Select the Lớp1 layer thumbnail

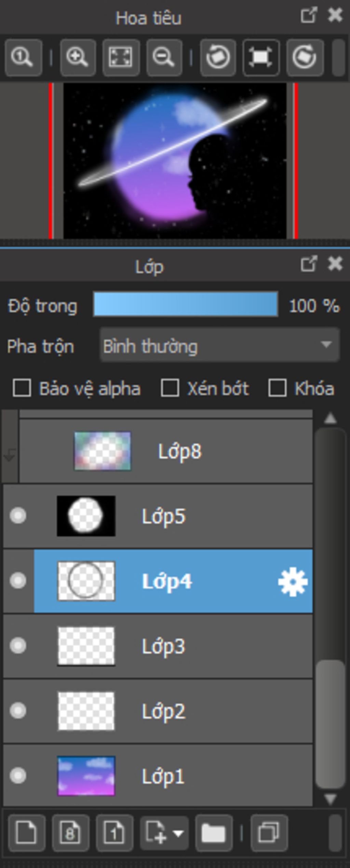pos(86,776)
